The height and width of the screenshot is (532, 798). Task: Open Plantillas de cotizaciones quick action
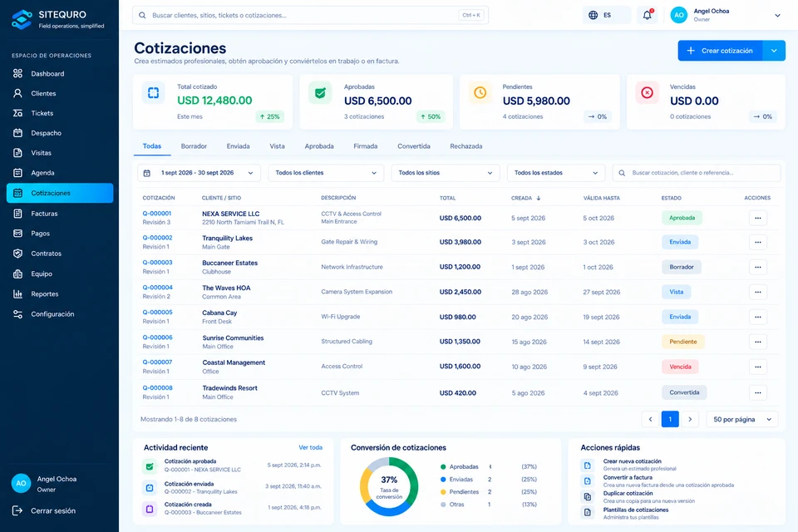625,513
